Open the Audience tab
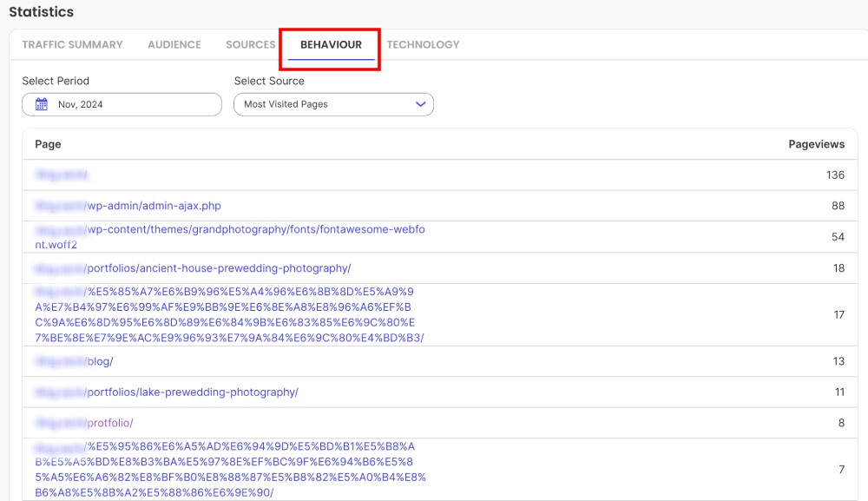 tap(174, 44)
